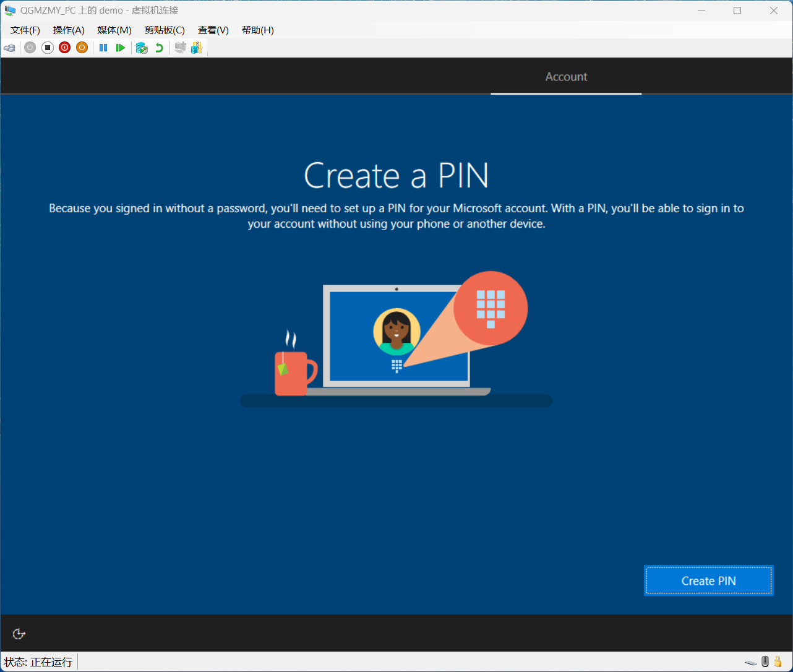Click the keyboard status icon in status bar
Screen dimensions: 793x672
[x=751, y=663]
